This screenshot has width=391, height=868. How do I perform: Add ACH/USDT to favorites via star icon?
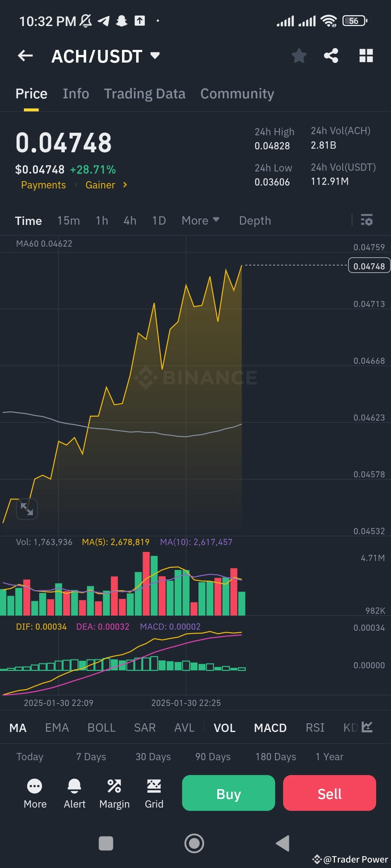click(x=299, y=56)
